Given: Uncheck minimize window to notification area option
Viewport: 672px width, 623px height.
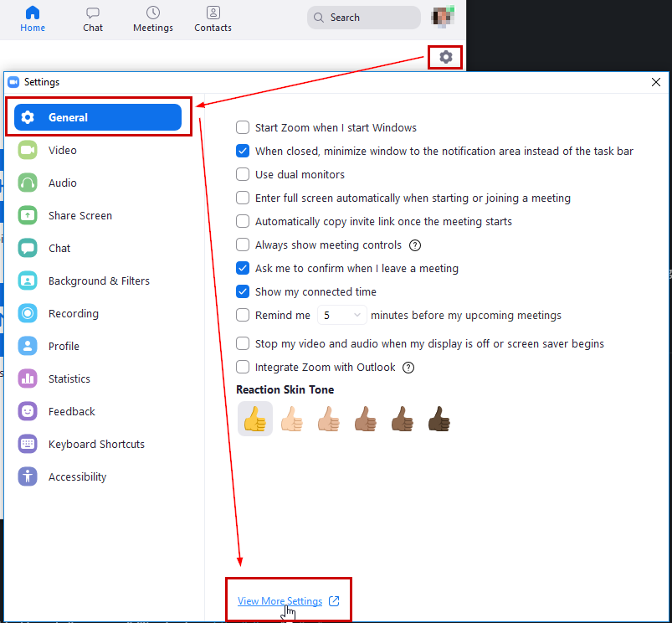Looking at the screenshot, I should 243,151.
